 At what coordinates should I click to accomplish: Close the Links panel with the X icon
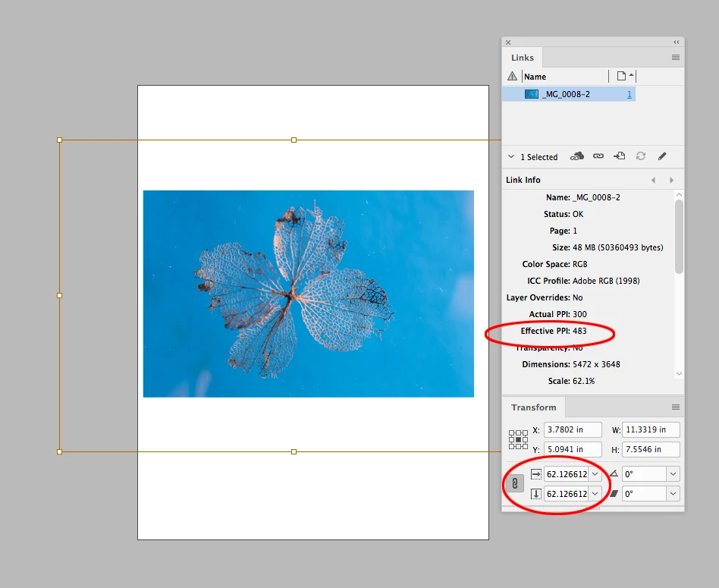[508, 42]
